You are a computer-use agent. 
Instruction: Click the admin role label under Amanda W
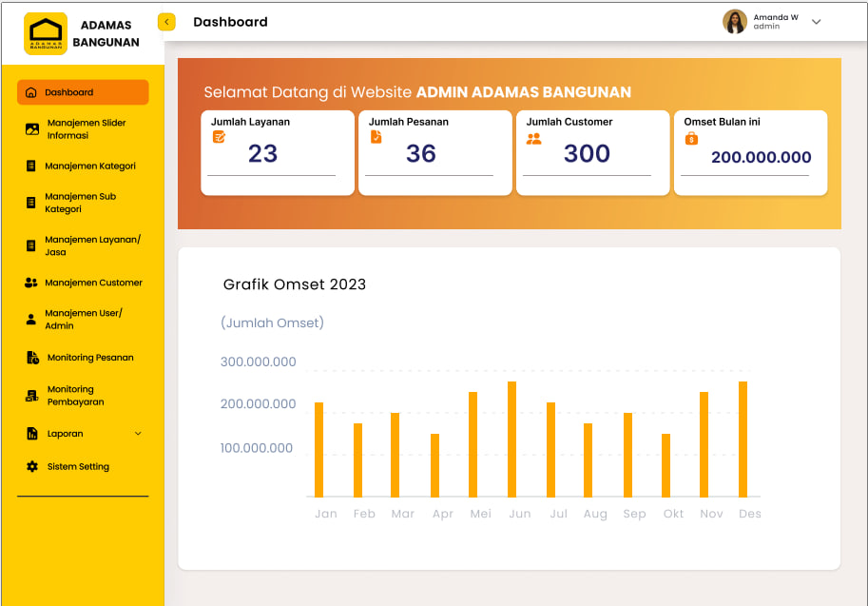tap(766, 26)
